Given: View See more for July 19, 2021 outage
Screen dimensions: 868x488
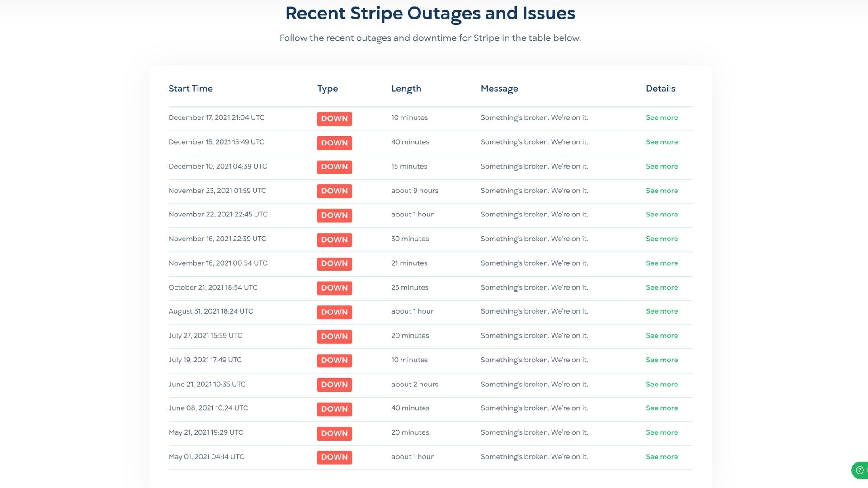Looking at the screenshot, I should point(662,360).
